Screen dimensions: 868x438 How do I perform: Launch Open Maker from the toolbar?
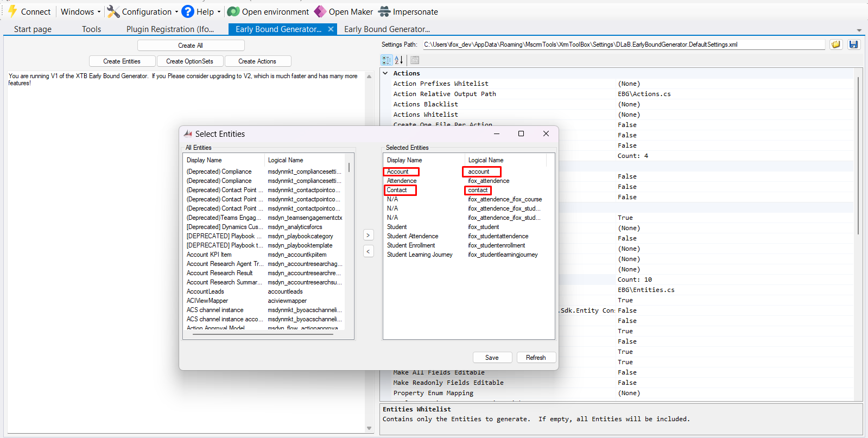point(320,11)
